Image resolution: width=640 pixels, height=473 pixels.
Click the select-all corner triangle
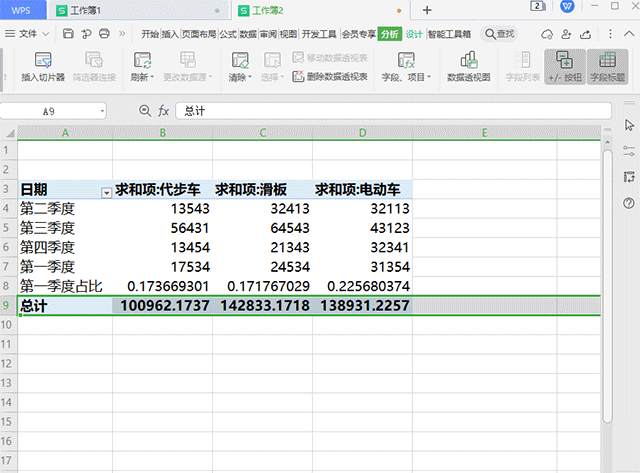9,133
